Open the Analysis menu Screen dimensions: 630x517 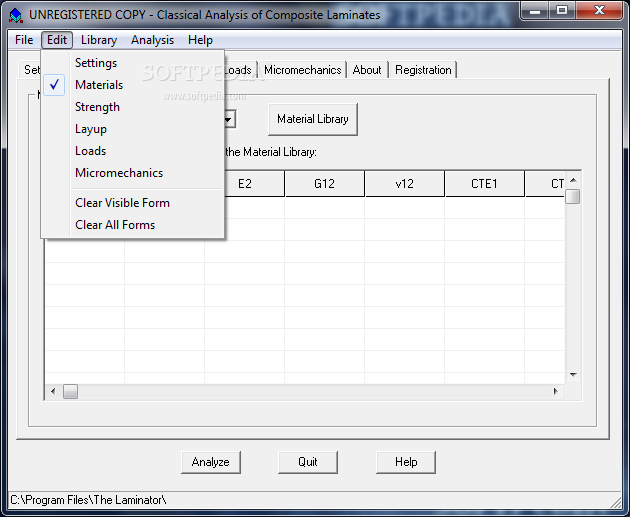(152, 40)
